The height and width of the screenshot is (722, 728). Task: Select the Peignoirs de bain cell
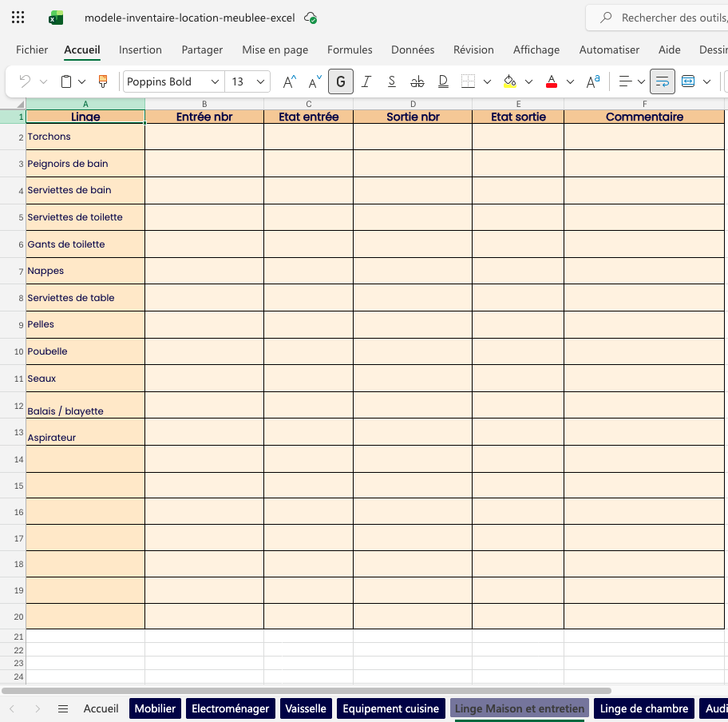(85, 164)
